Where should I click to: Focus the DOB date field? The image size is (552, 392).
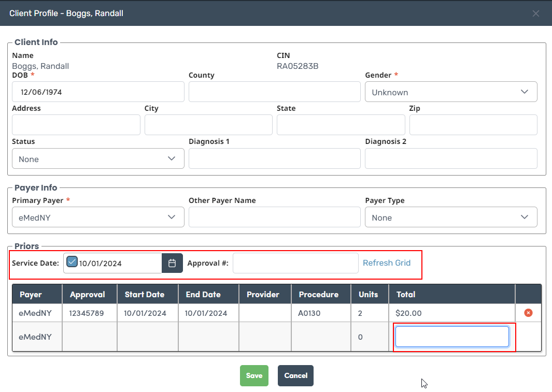click(98, 92)
